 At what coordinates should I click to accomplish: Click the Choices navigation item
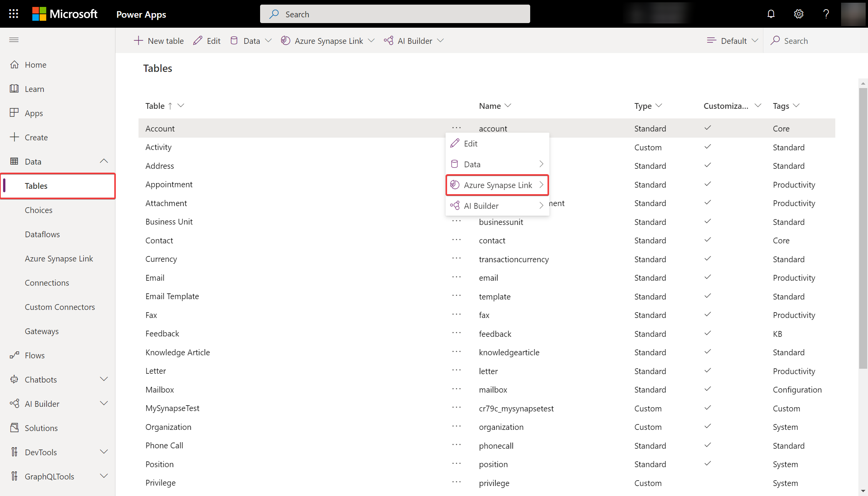click(x=38, y=210)
